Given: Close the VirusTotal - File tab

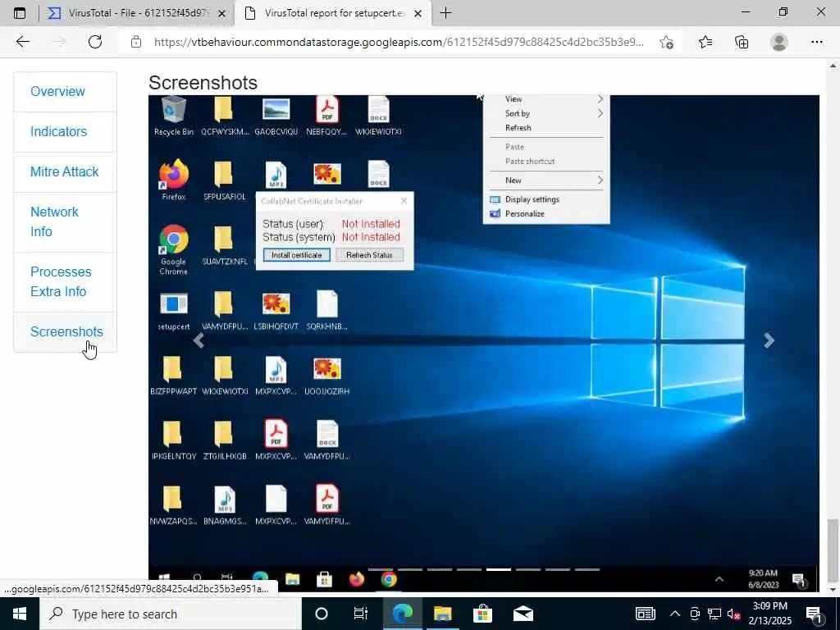Looking at the screenshot, I should [221, 13].
